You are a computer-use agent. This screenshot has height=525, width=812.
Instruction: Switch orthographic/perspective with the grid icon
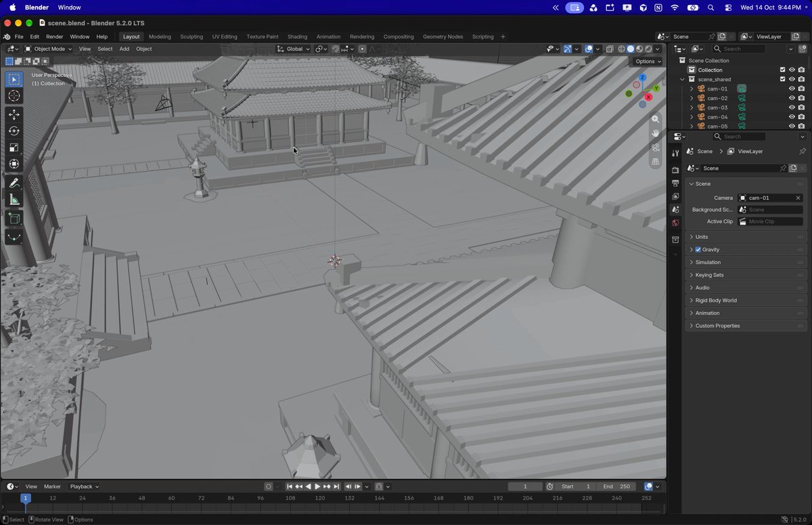(655, 162)
